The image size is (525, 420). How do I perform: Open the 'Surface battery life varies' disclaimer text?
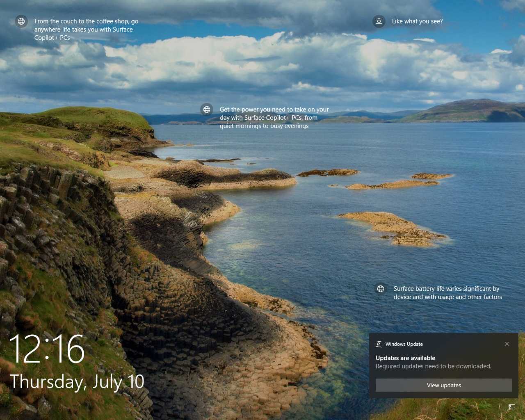[447, 293]
